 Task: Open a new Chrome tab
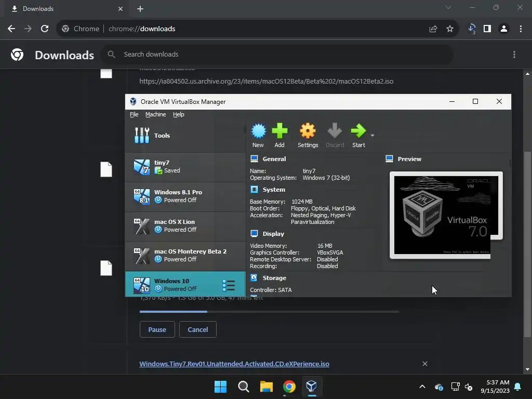(140, 9)
